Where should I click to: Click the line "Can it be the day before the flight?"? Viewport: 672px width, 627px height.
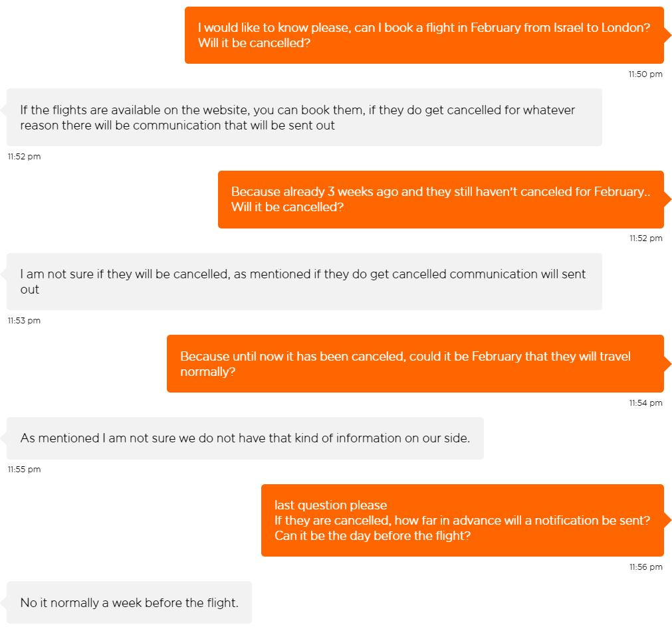(372, 536)
